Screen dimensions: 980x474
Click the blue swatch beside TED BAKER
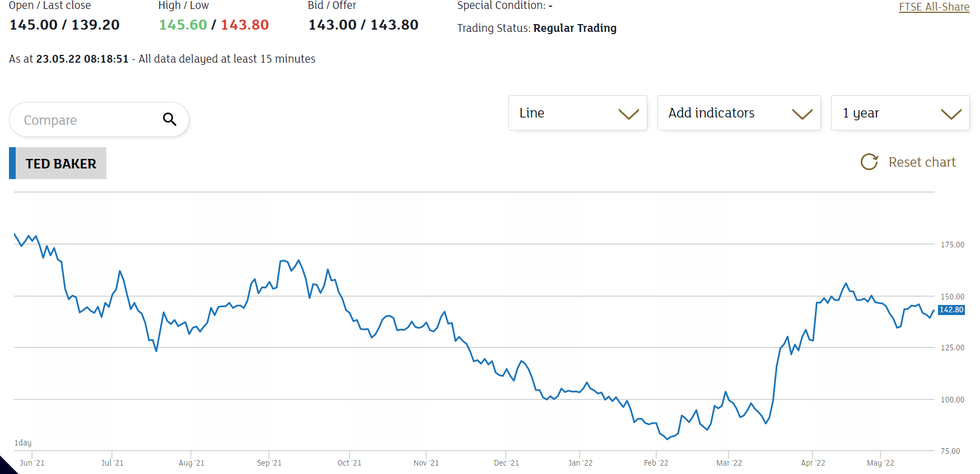(x=12, y=163)
